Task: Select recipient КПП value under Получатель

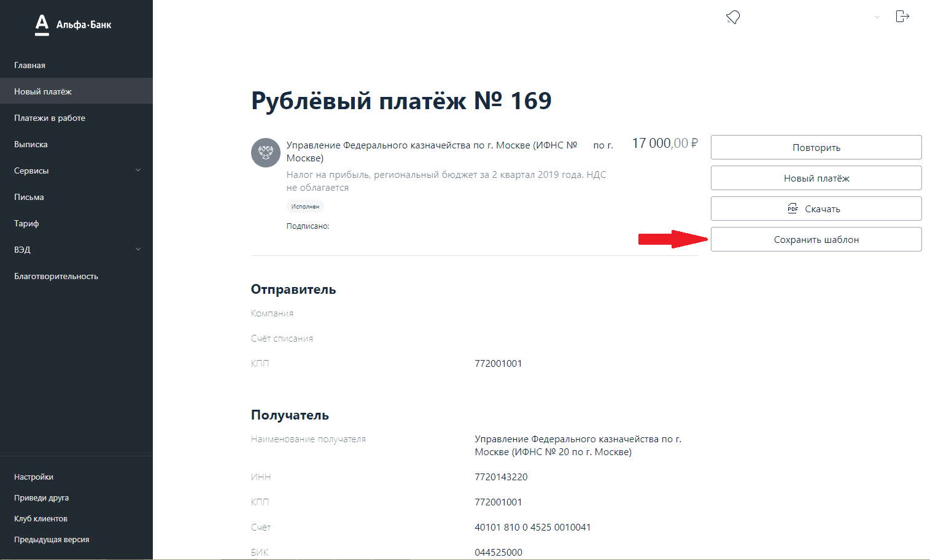Action: pyautogui.click(x=498, y=502)
